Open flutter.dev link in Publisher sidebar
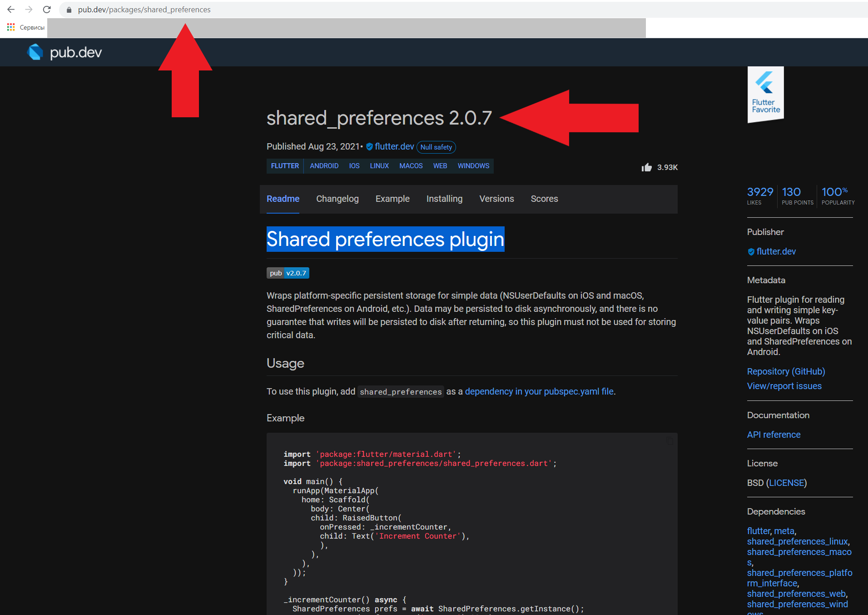 point(776,251)
